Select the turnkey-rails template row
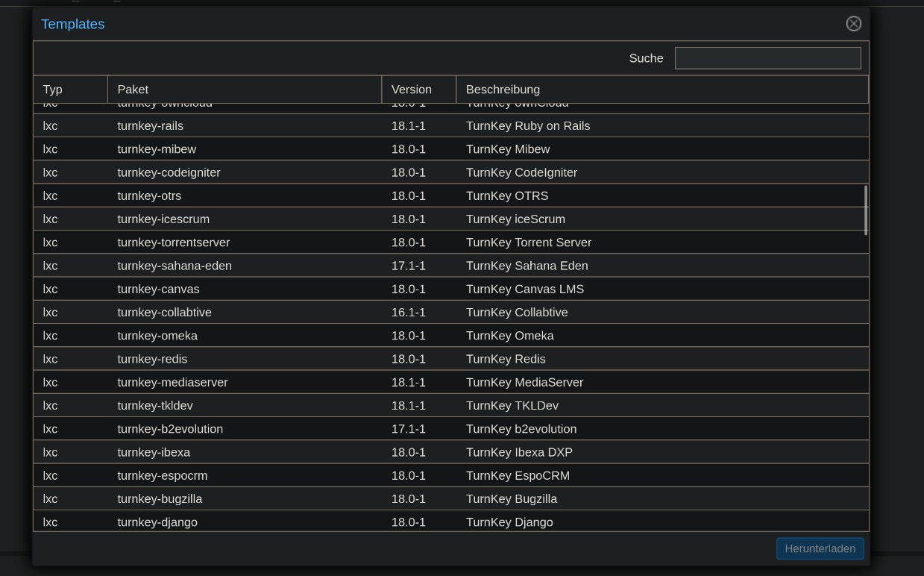Image resolution: width=924 pixels, height=576 pixels. 150,126
